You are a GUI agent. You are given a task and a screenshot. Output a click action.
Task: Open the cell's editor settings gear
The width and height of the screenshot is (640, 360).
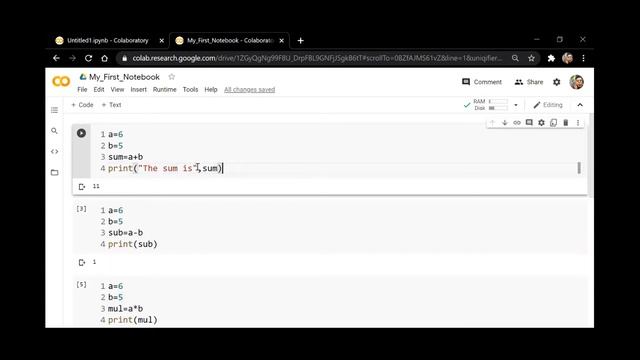pyautogui.click(x=541, y=122)
